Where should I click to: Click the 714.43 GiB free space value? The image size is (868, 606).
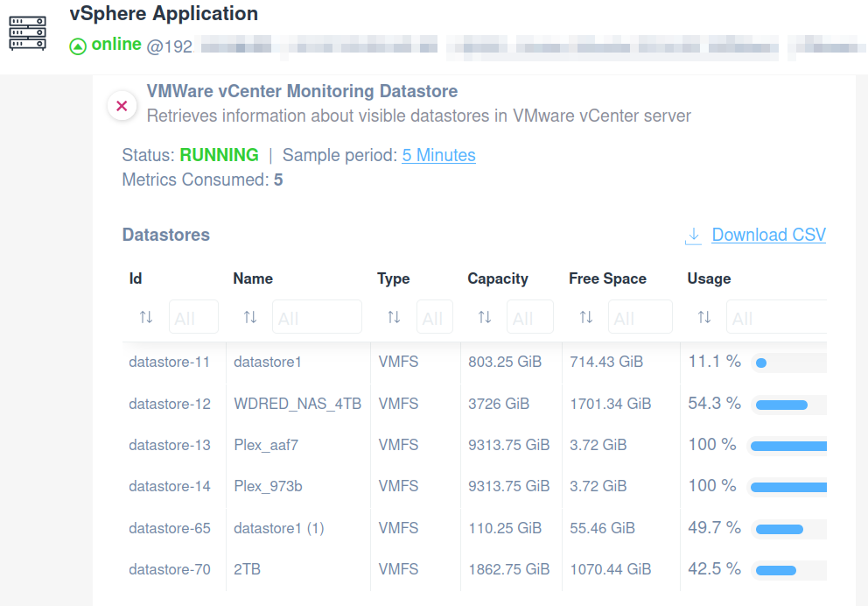click(606, 363)
